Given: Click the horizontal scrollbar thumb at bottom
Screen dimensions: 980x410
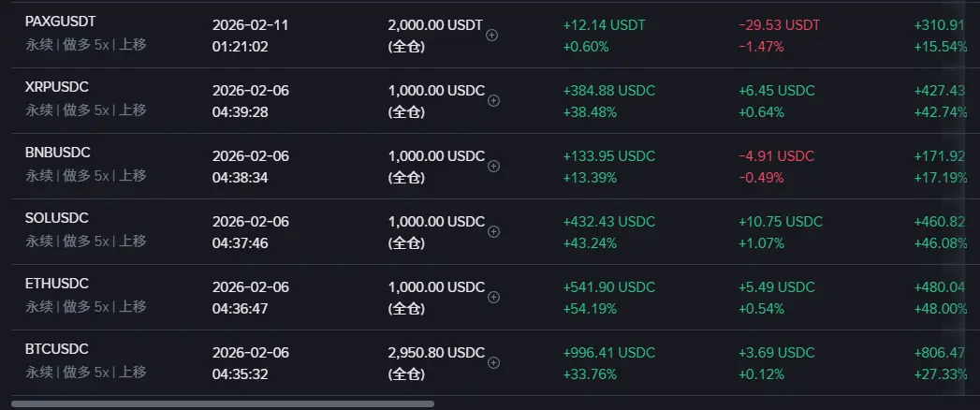Looking at the screenshot, I should 222,403.
